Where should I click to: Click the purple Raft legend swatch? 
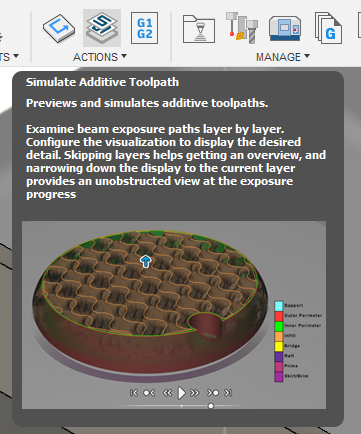point(279,356)
